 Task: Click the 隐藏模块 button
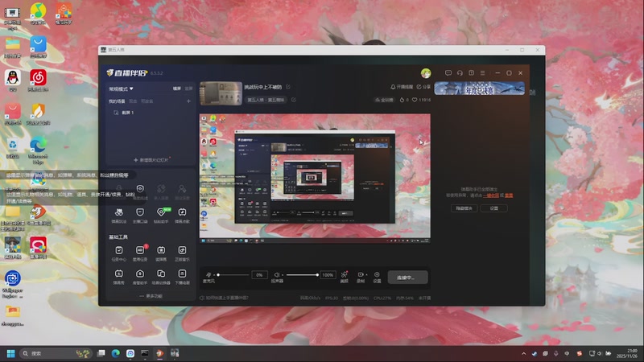click(x=464, y=208)
